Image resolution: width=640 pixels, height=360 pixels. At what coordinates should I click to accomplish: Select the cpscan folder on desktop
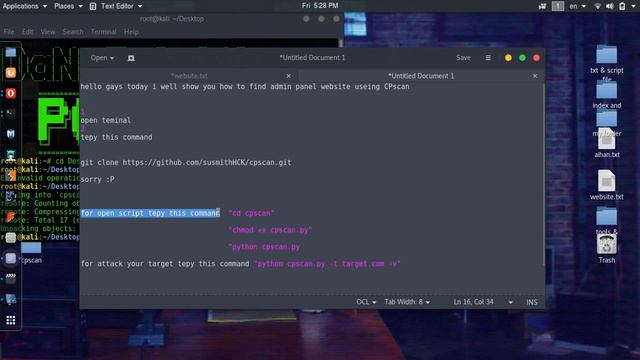31,253
